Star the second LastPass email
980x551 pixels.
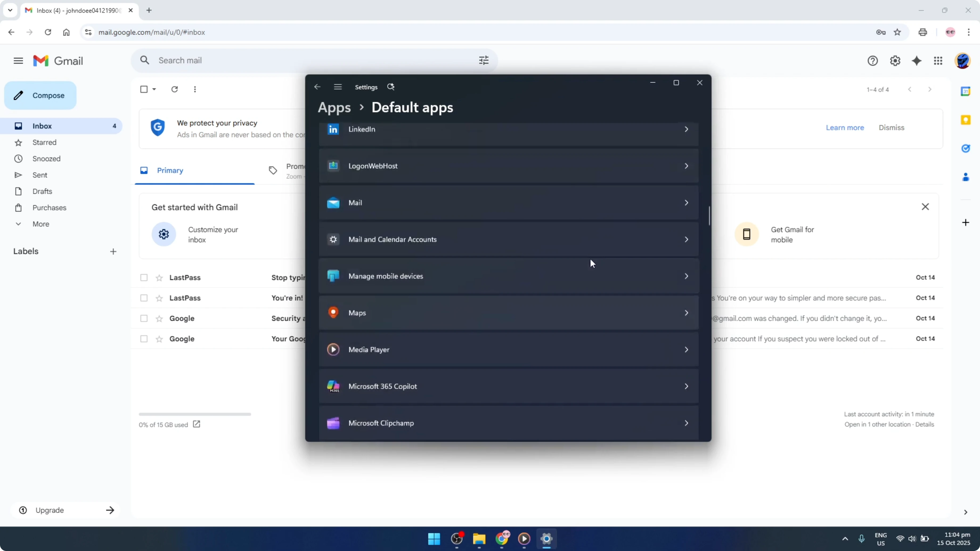click(x=160, y=298)
